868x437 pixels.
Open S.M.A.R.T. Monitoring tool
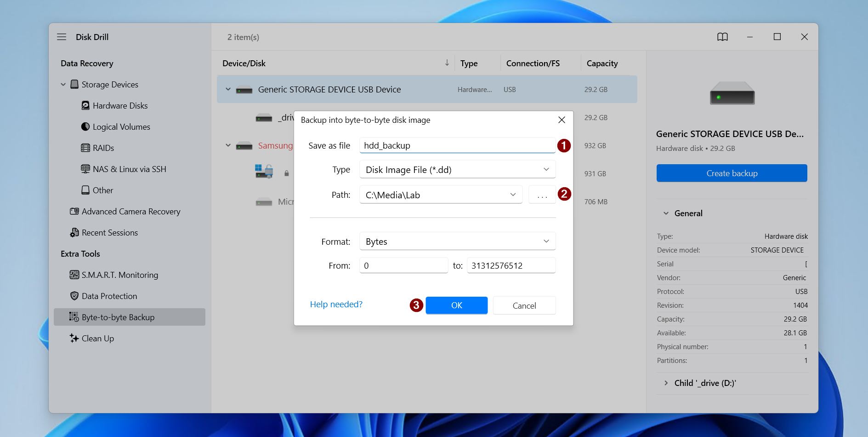[x=119, y=275]
